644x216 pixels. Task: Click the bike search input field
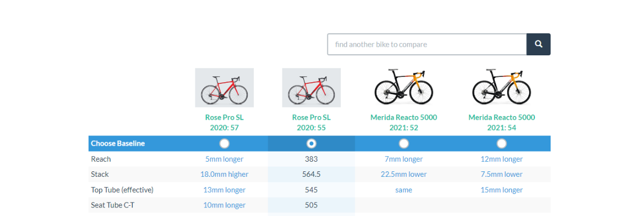427,44
